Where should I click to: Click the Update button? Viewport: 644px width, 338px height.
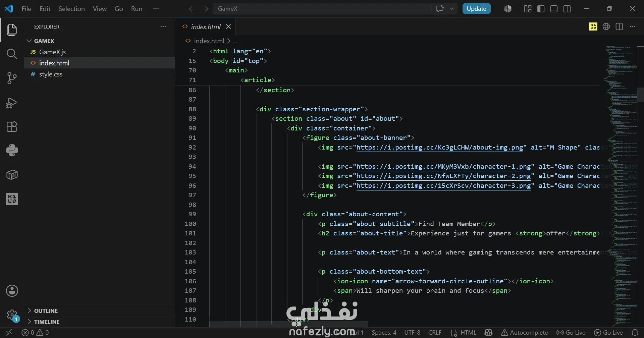(x=476, y=9)
